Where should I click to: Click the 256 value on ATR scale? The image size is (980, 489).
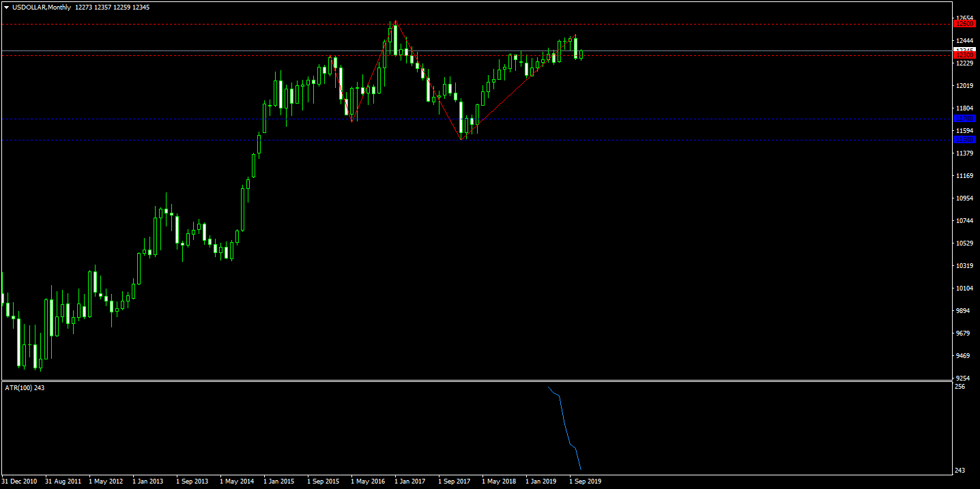[961, 387]
